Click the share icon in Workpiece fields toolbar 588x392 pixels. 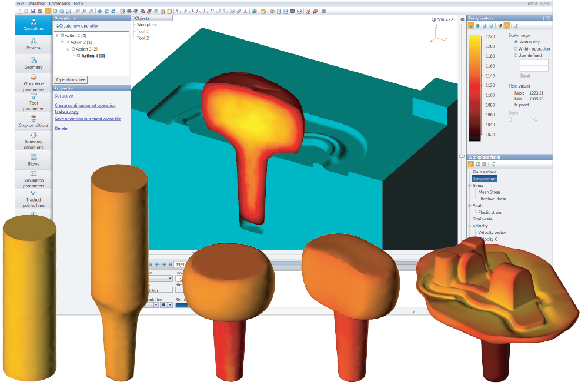pos(493,164)
